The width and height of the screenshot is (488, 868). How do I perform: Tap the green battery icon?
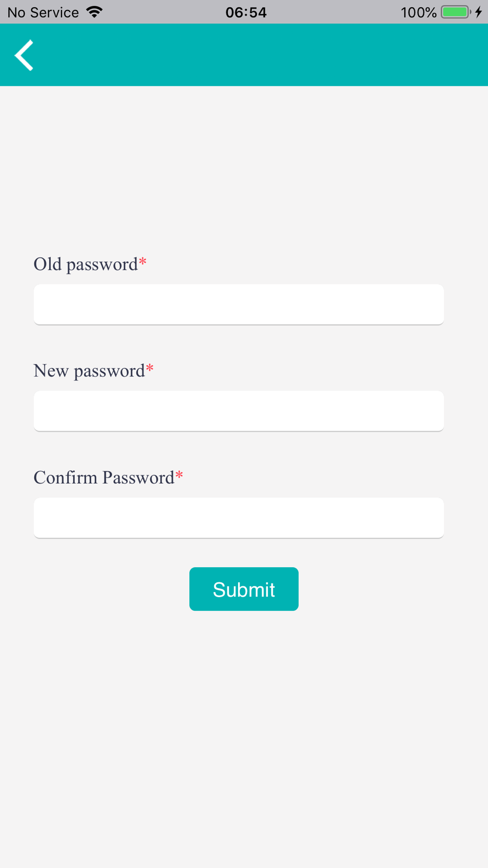point(456,12)
